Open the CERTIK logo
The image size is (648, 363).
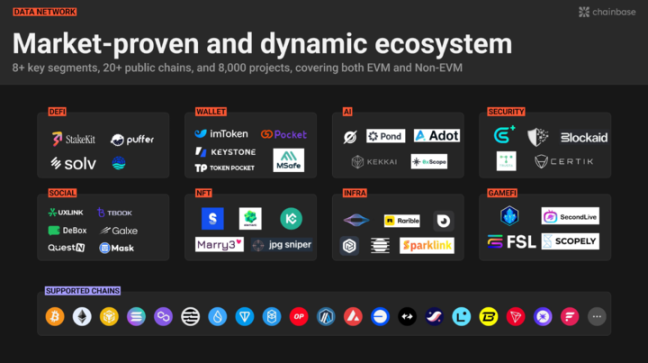(564, 161)
